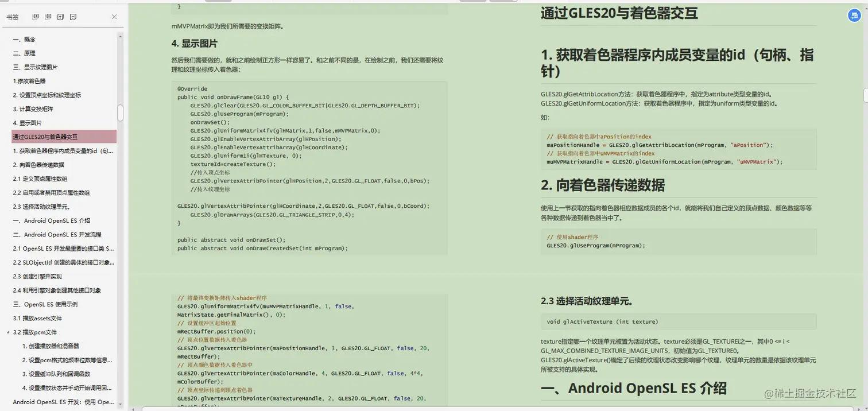Open bookmark 三、OpenSL ES 使用示例

coord(45,304)
